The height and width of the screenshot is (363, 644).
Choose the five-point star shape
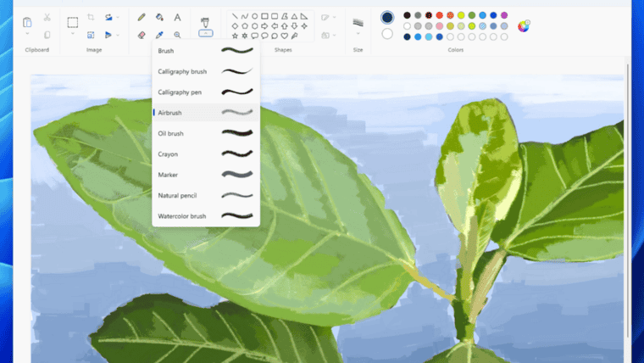coord(235,36)
